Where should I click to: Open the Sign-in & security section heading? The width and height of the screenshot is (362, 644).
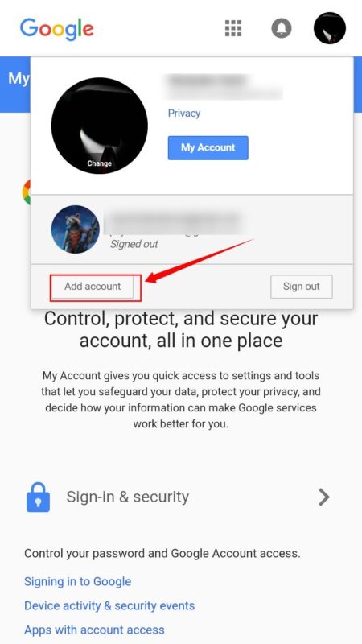128,497
